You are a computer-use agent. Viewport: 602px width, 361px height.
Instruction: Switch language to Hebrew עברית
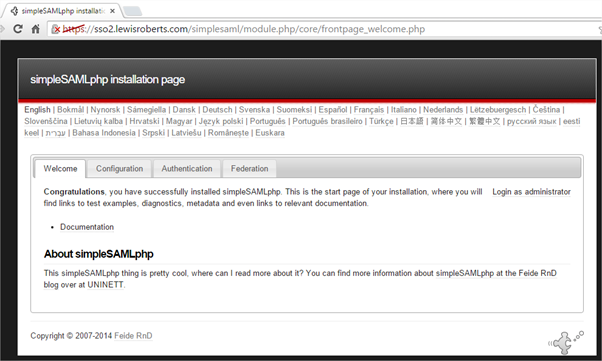coord(56,133)
